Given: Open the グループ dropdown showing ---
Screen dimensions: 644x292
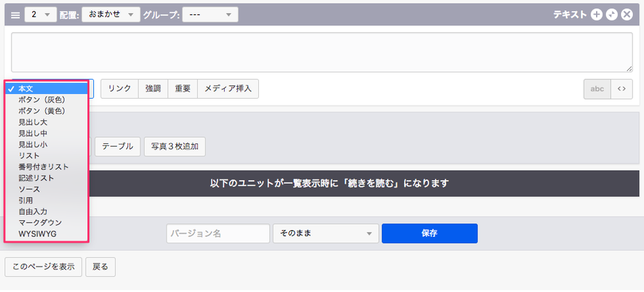Looking at the screenshot, I should 210,14.
